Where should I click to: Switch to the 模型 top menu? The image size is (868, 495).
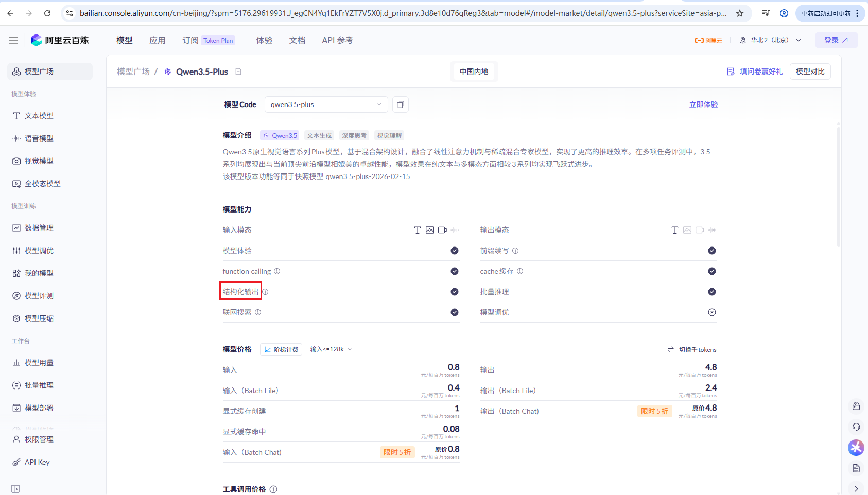pos(125,40)
